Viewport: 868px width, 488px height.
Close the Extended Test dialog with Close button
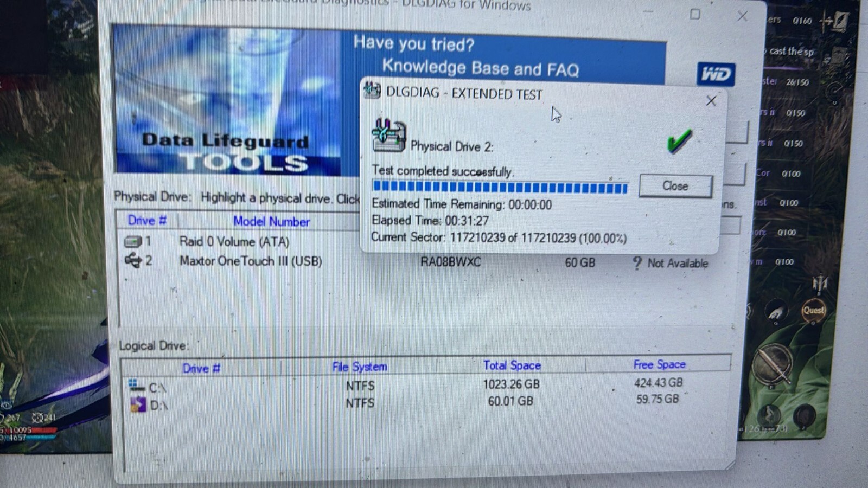[x=675, y=186]
